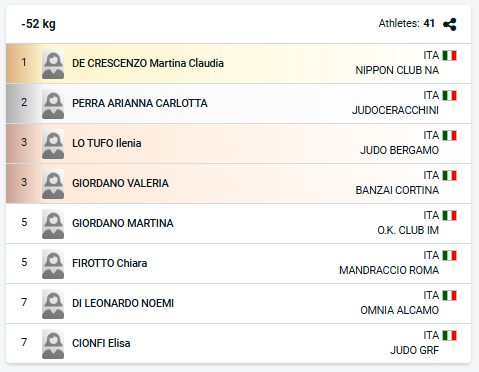479x372 pixels.
Task: Click the Italian flag next to NIPPON CLUB NA
Action: pos(449,55)
